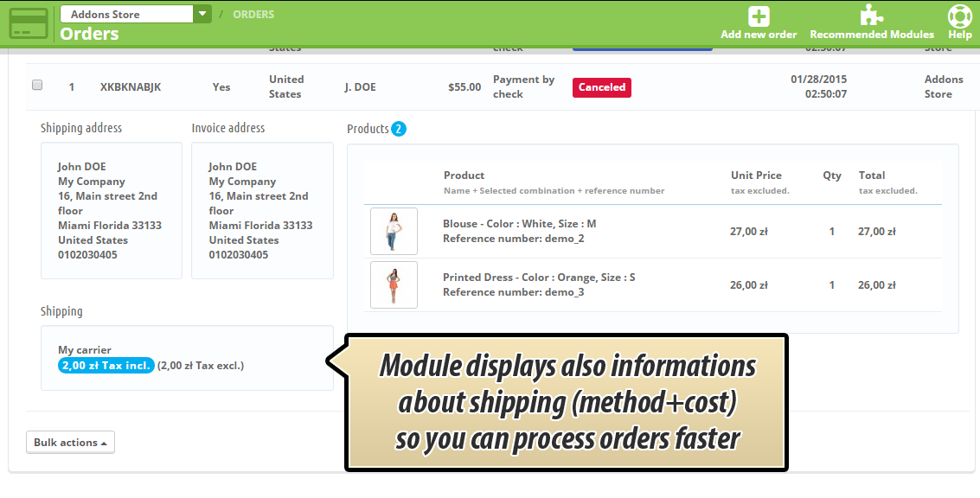This screenshot has height=498, width=980.
Task: Expand the Bulk actions menu
Action: 70,443
